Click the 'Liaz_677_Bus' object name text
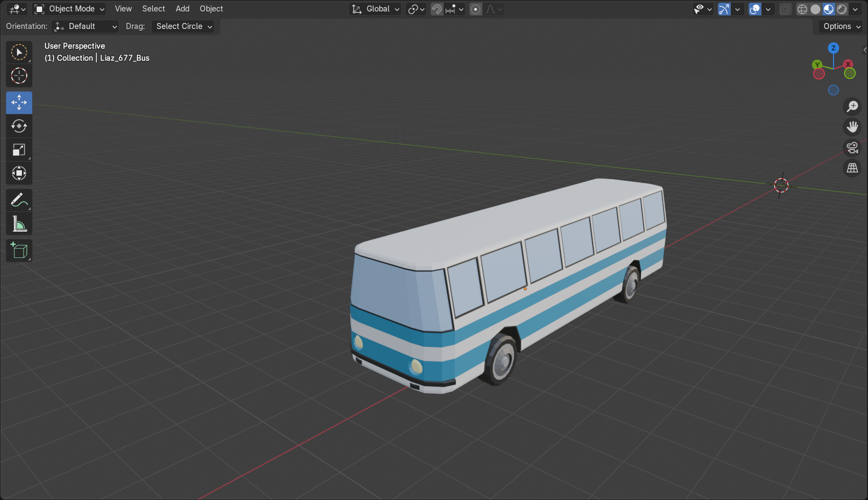The width and height of the screenshot is (868, 500). click(125, 58)
